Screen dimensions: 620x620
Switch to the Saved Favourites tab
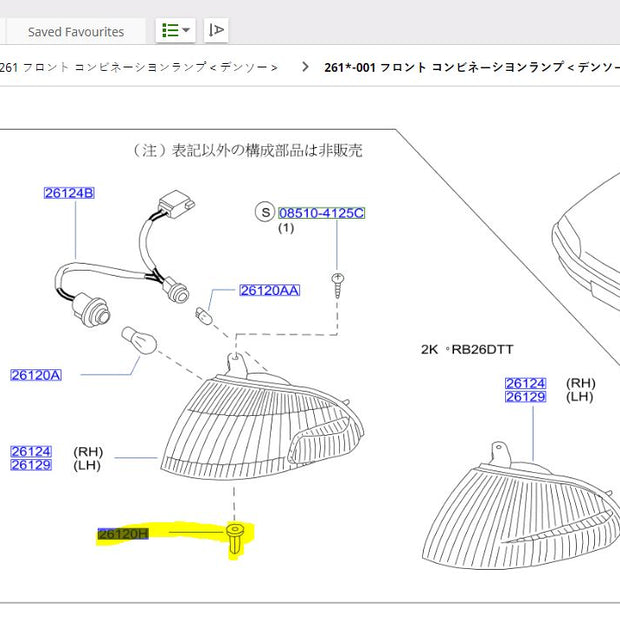(76, 32)
